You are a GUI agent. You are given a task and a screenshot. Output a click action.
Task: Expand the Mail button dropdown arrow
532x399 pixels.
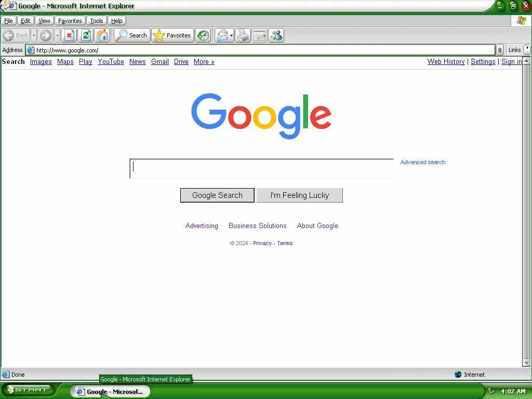pyautogui.click(x=231, y=35)
